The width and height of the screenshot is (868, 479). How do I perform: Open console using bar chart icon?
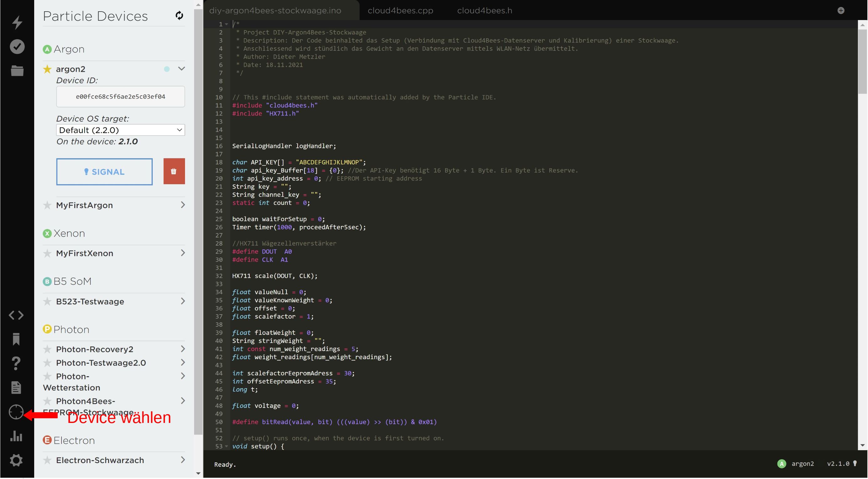[x=16, y=436]
